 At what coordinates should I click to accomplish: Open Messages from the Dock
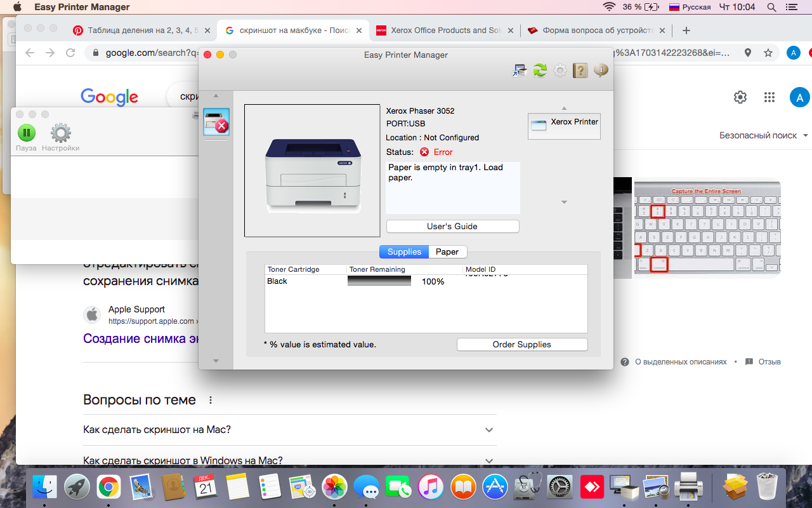tap(367, 487)
